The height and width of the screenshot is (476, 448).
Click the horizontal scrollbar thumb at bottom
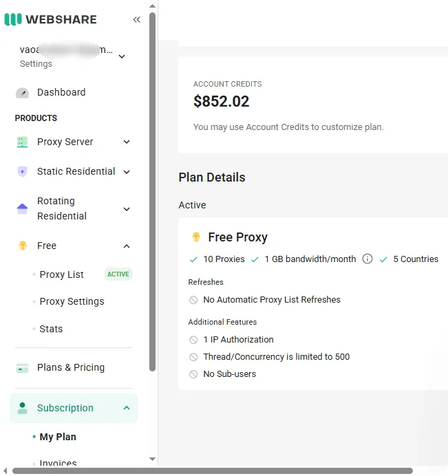pyautogui.click(x=213, y=470)
